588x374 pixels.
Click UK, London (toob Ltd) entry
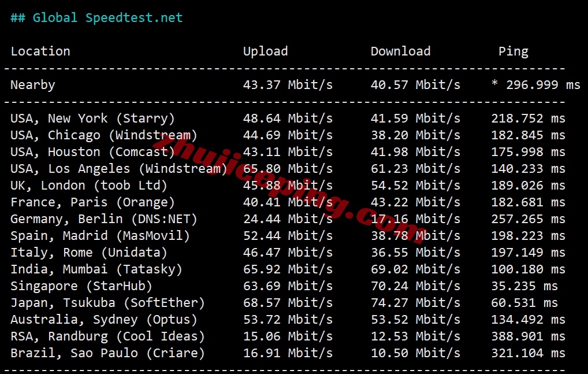(89, 186)
